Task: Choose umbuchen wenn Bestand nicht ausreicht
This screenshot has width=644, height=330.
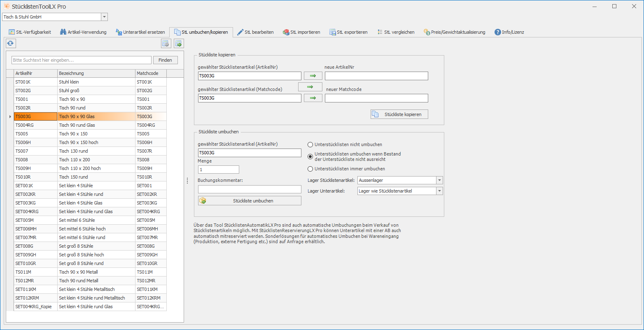Action: (310, 156)
